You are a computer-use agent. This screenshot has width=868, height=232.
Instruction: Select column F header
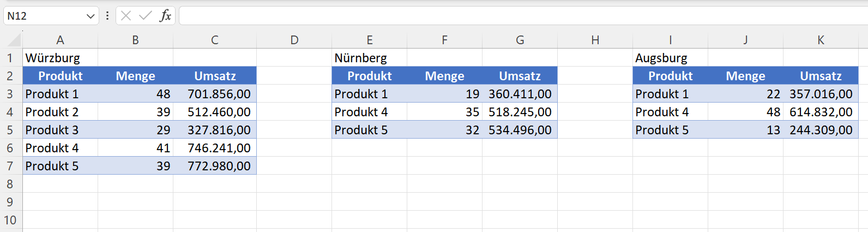pyautogui.click(x=444, y=40)
